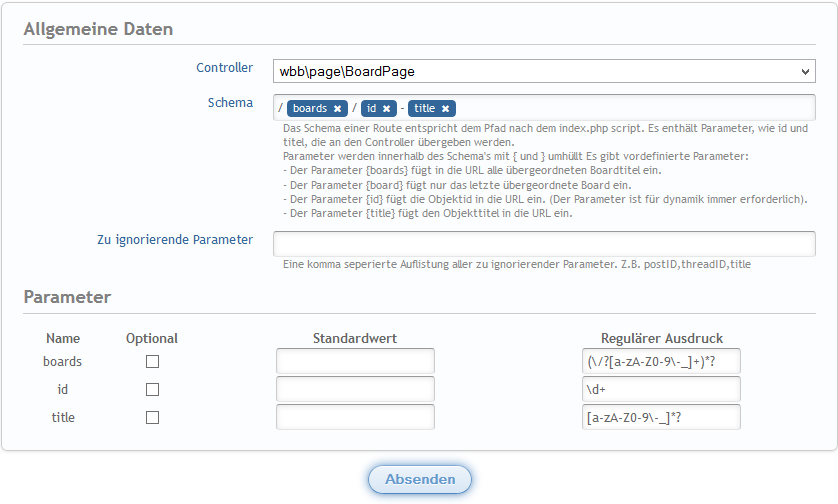838x504 pixels.
Task: Click empty area of Schema field
Action: click(x=640, y=108)
